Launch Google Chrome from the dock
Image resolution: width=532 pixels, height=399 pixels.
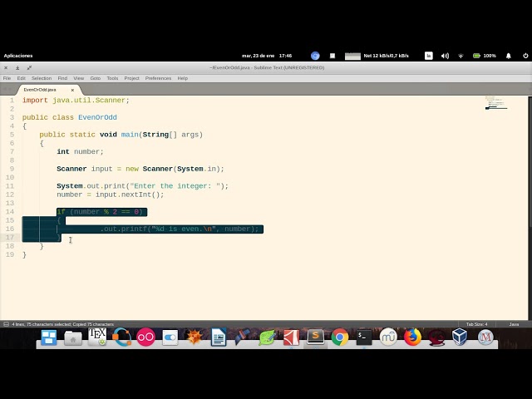[340, 337]
